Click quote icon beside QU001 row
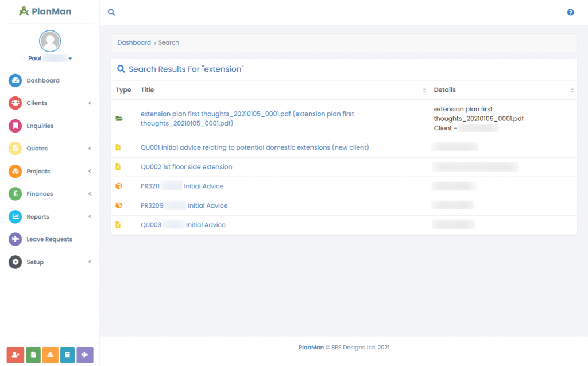Image resolution: width=588 pixels, height=366 pixels. [x=118, y=147]
